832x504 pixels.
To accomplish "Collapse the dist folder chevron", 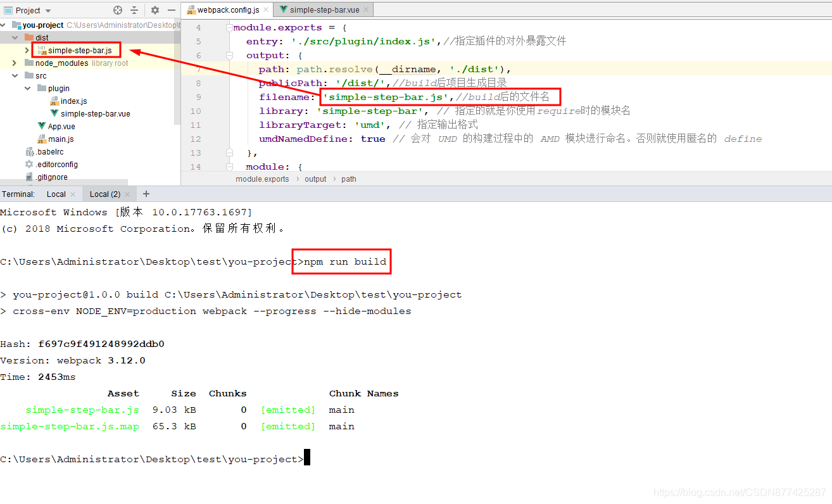I will pos(15,38).
